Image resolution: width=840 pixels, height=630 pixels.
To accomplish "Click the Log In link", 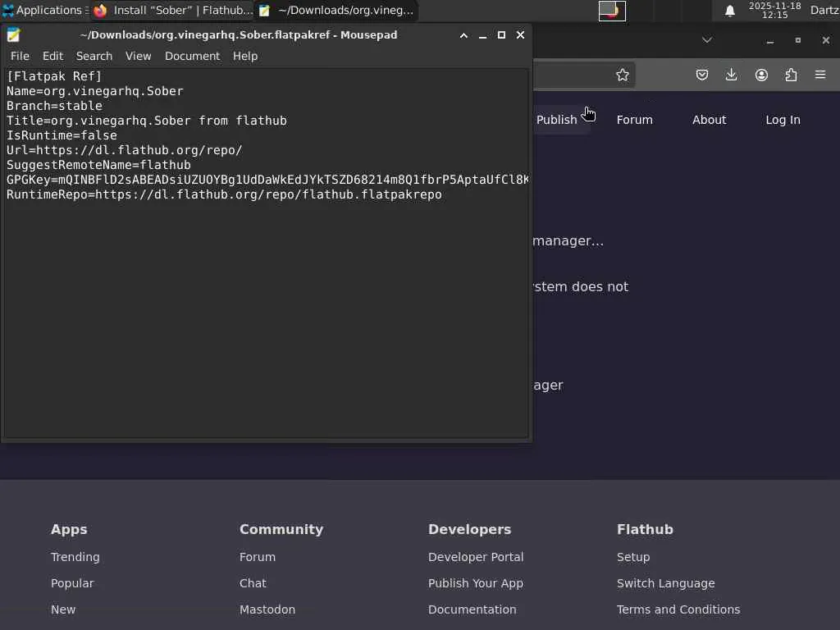I will (783, 120).
